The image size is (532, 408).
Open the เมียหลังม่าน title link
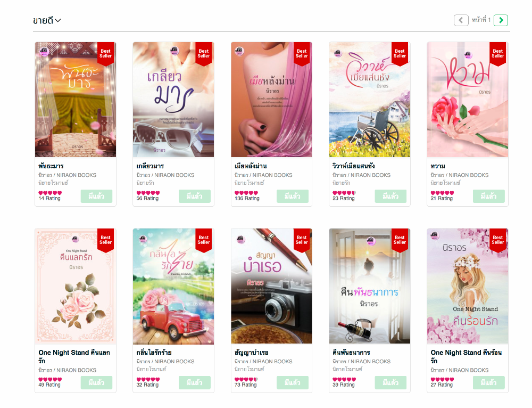pos(251,166)
